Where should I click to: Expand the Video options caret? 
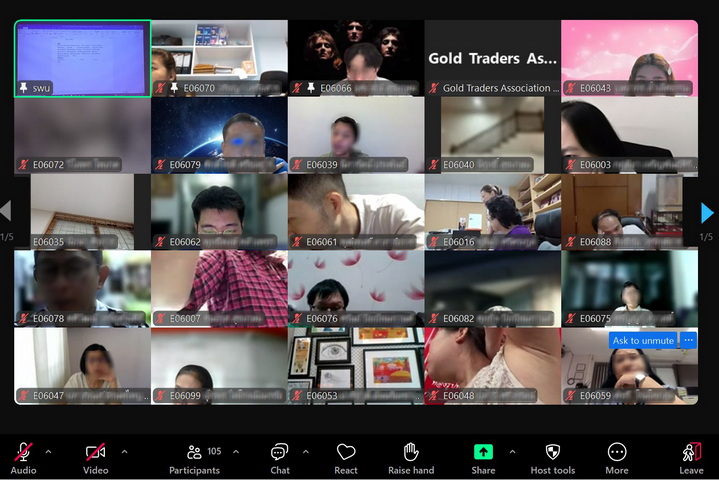(x=124, y=451)
